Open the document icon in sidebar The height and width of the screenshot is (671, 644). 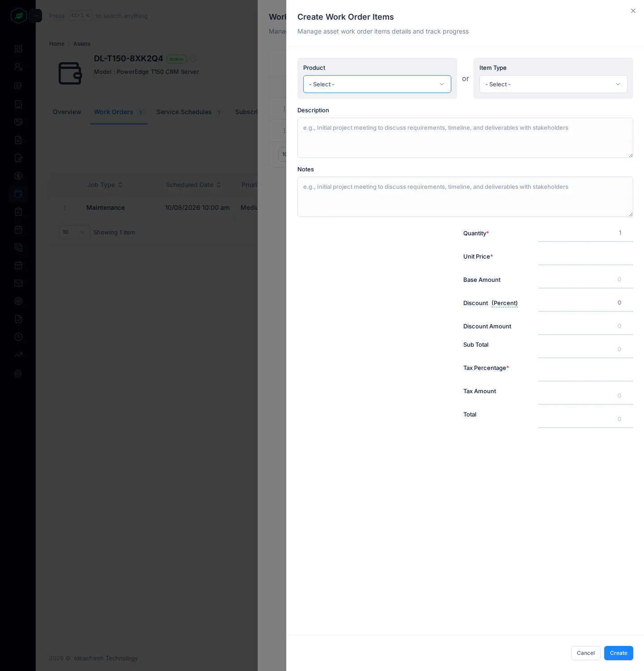click(18, 140)
